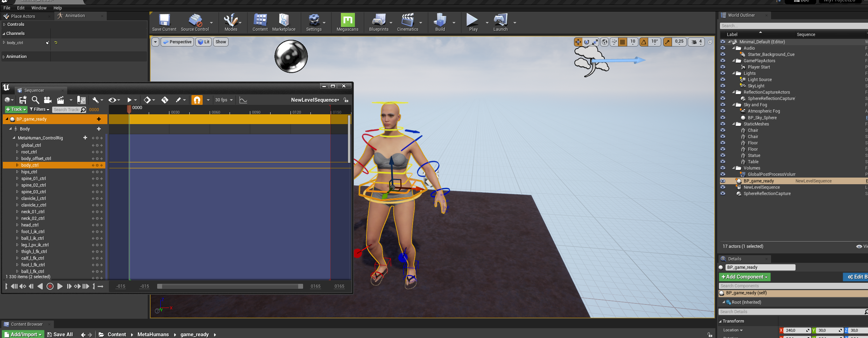868x338 pixels.
Task: Collapse the Lights folder in World Outliner
Action: (733, 73)
